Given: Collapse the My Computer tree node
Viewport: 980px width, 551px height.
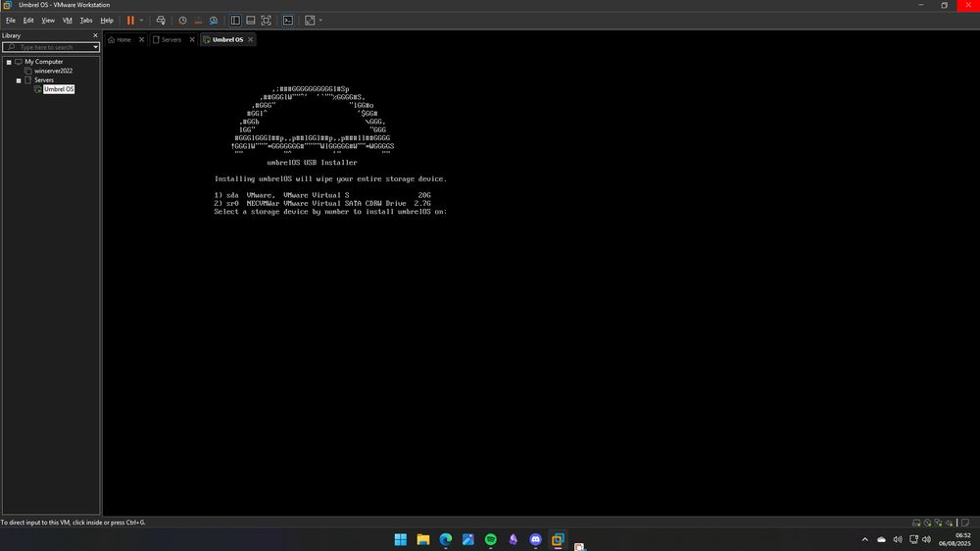Looking at the screenshot, I should pyautogui.click(x=9, y=62).
